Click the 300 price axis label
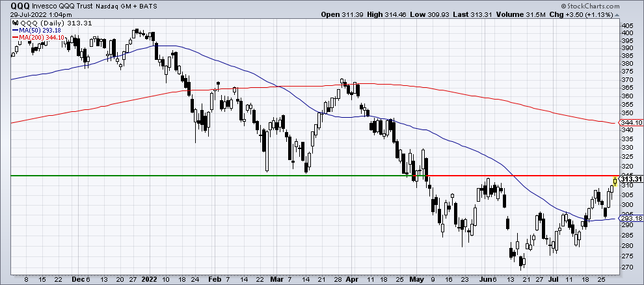644x285 pixels. (626, 205)
